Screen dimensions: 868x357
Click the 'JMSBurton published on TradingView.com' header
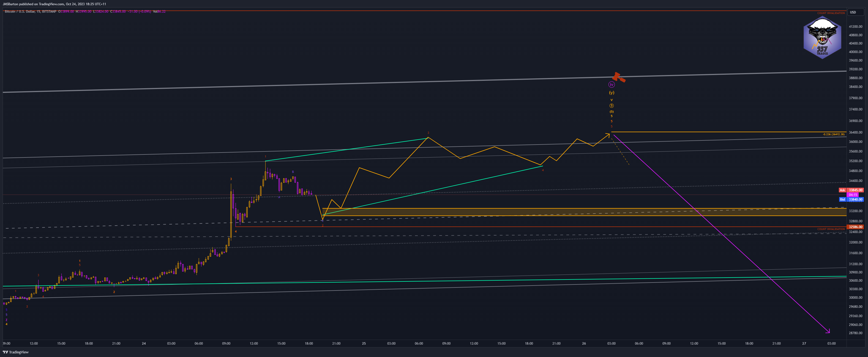click(x=33, y=4)
